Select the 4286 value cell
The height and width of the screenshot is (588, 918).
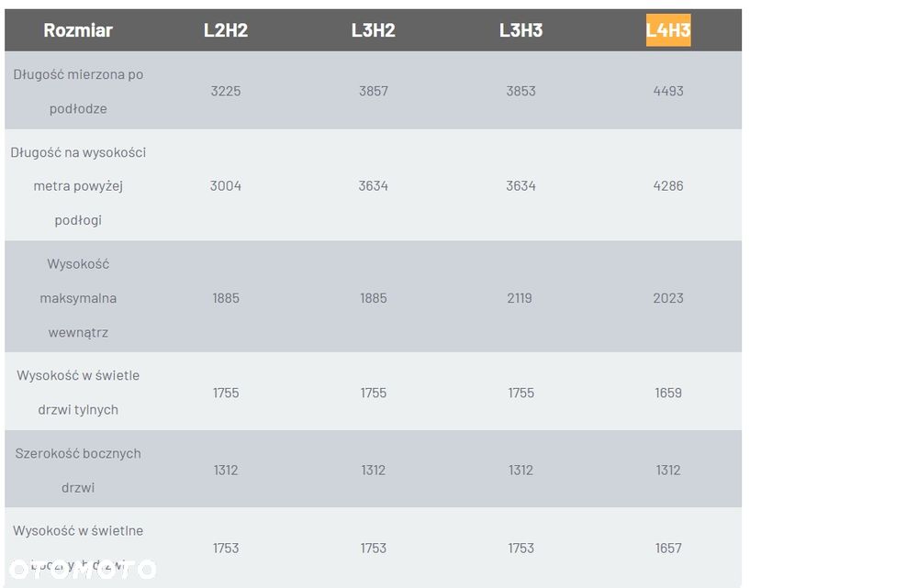[668, 185]
